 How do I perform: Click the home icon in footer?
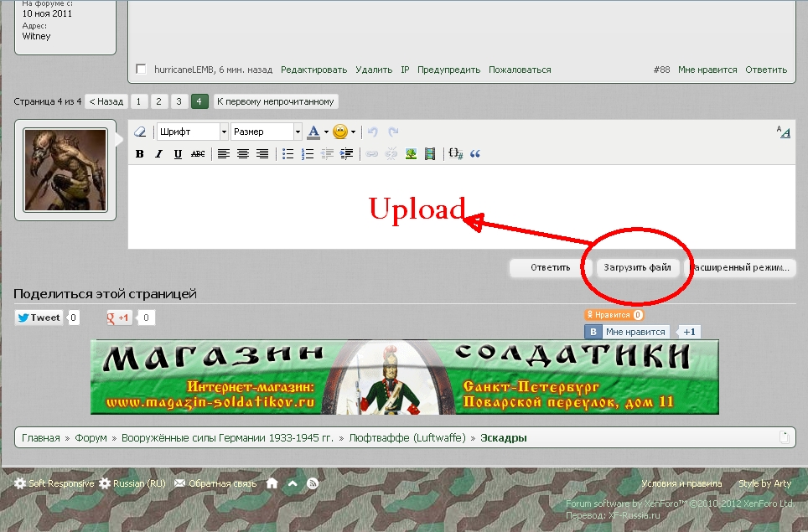[272, 483]
